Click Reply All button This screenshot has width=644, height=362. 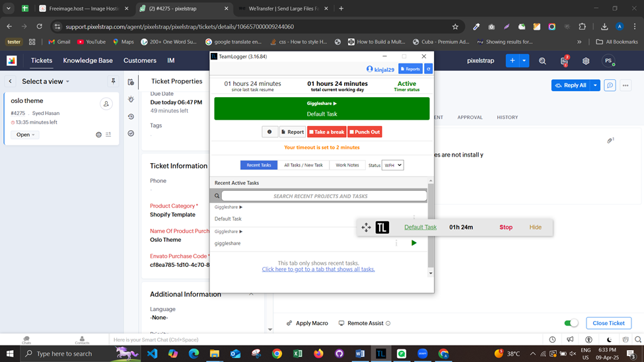pos(571,85)
